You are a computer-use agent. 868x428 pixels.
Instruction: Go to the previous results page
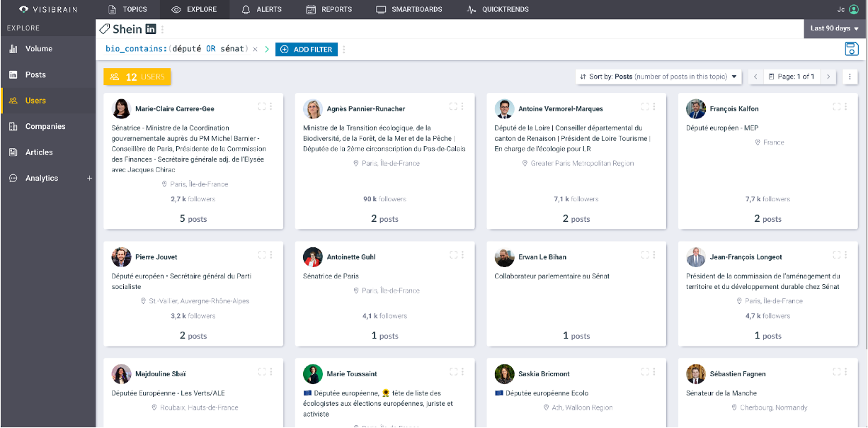755,77
